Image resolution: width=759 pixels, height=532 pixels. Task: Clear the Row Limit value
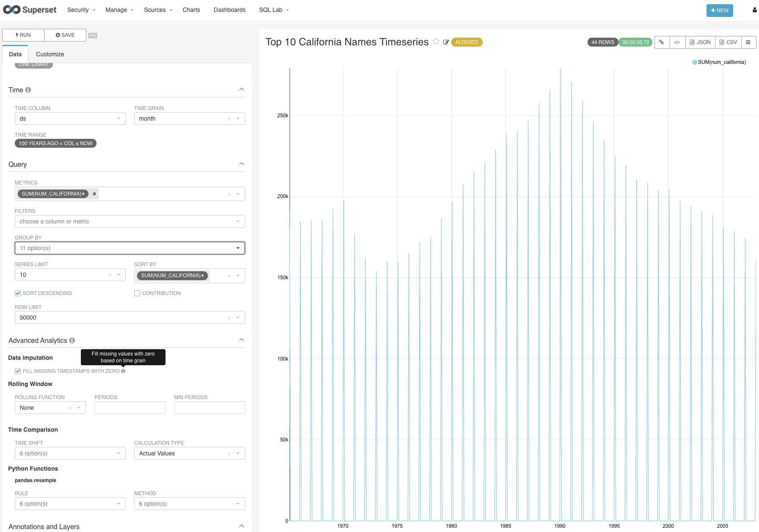[x=229, y=318]
